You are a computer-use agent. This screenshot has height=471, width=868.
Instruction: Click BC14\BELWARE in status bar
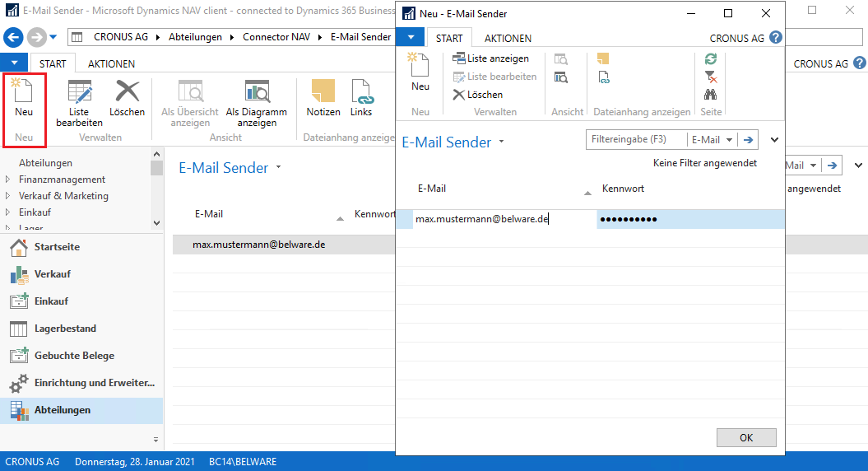(243, 462)
